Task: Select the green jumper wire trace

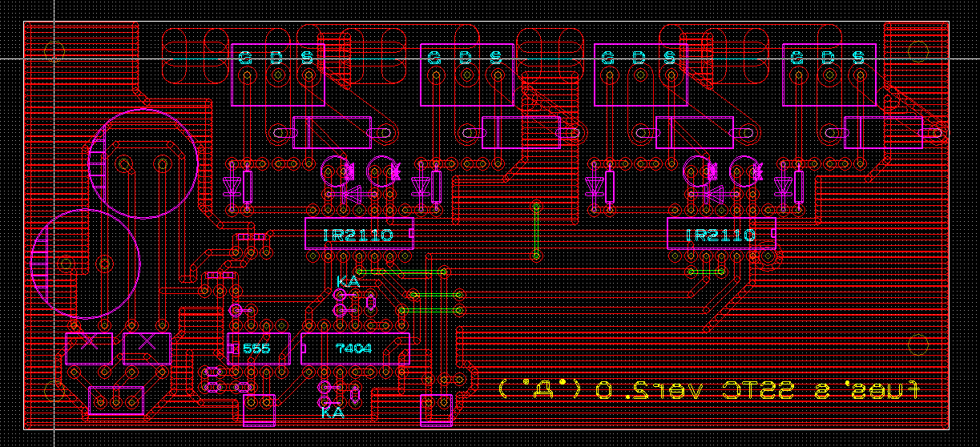Action: [x=437, y=294]
